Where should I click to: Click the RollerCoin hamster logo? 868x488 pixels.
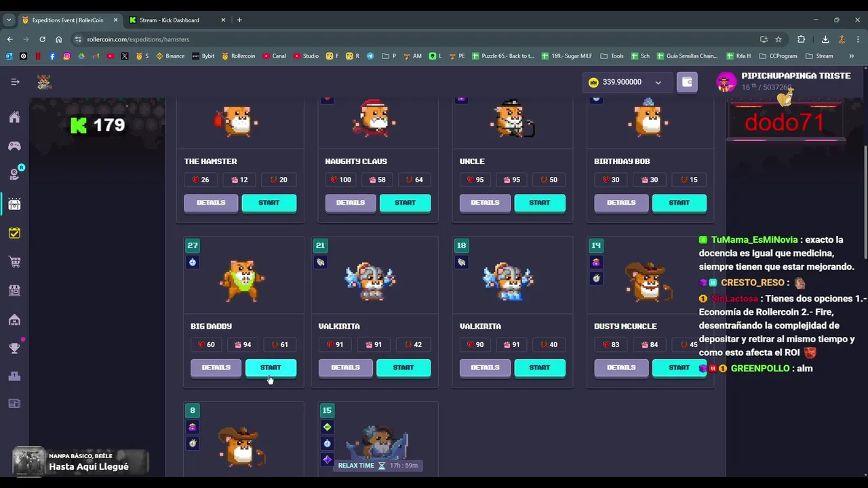[x=44, y=82]
